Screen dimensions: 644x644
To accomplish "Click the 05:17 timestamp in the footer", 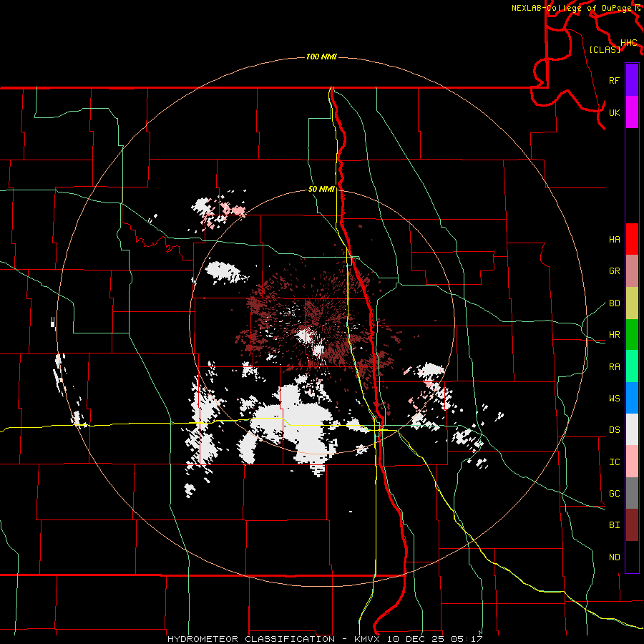I will pos(466,639).
